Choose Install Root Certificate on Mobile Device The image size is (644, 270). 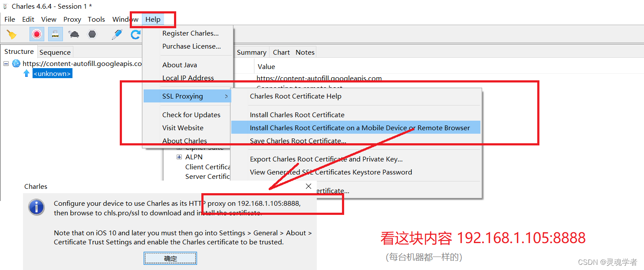[x=356, y=128]
